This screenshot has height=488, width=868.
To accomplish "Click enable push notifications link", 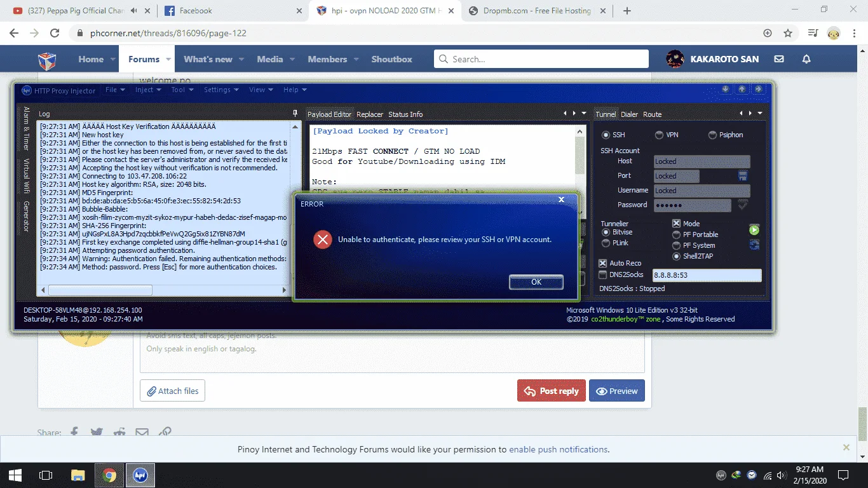I will pyautogui.click(x=558, y=449).
